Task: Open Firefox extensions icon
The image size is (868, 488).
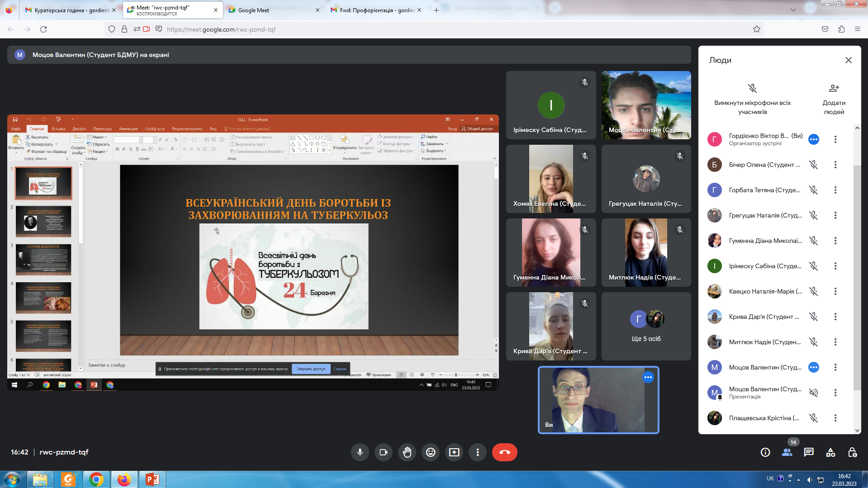Action: 841,29
